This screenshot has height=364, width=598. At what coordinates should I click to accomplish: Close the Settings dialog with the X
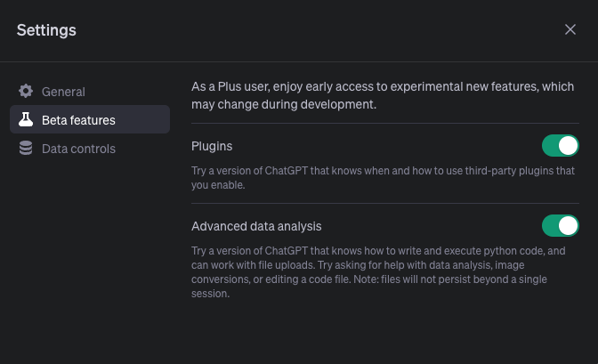[x=570, y=29]
